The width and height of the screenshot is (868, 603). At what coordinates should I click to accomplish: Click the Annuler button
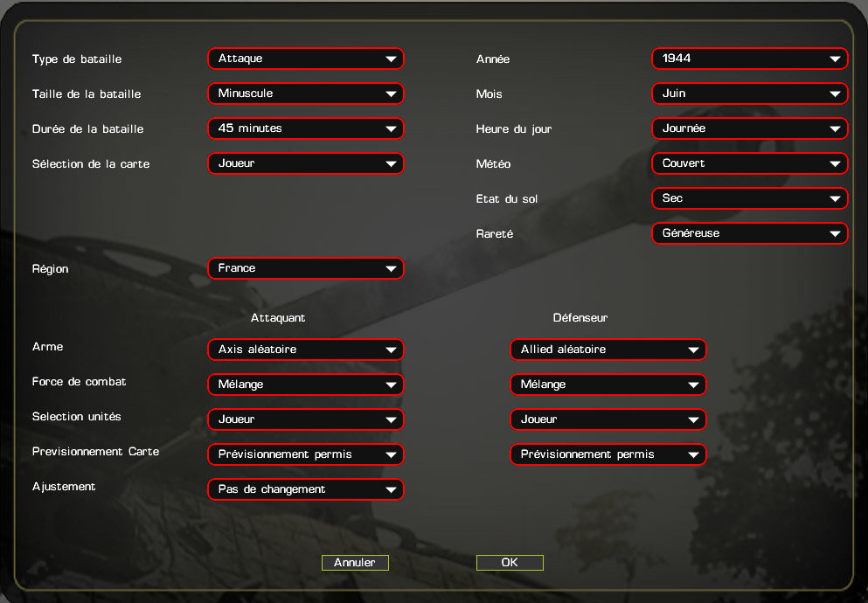(355, 563)
